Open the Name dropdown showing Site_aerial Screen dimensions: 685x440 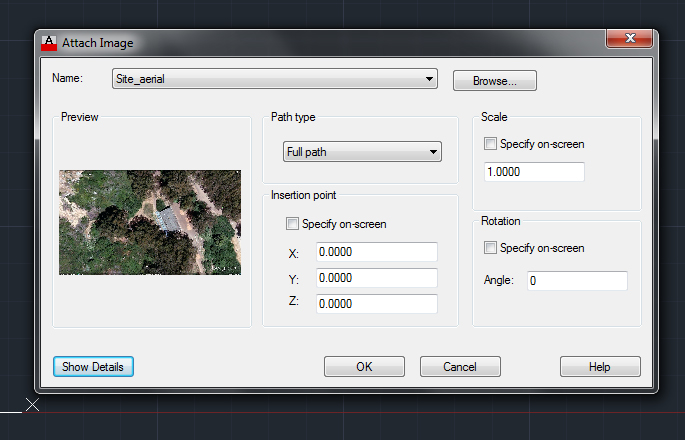[x=275, y=79]
